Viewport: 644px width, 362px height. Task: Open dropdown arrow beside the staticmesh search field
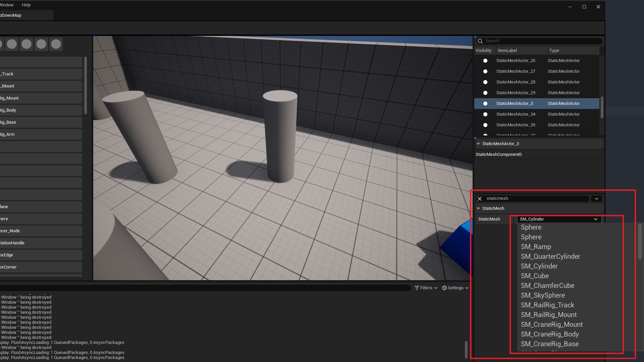596,199
